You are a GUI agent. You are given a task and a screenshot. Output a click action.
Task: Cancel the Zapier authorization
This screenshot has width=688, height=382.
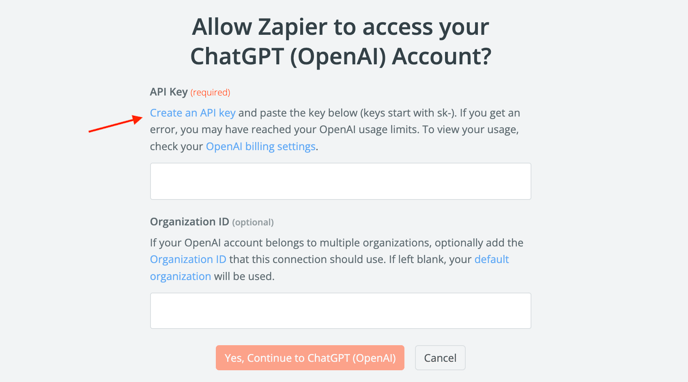pyautogui.click(x=440, y=358)
